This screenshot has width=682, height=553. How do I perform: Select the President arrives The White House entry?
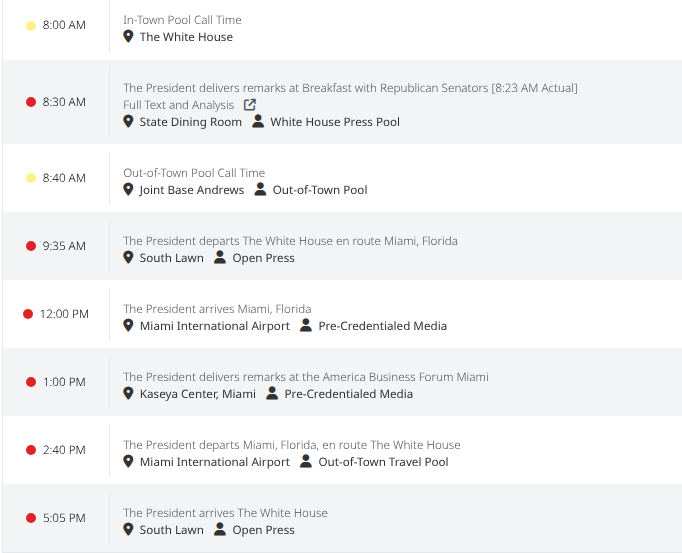225,513
